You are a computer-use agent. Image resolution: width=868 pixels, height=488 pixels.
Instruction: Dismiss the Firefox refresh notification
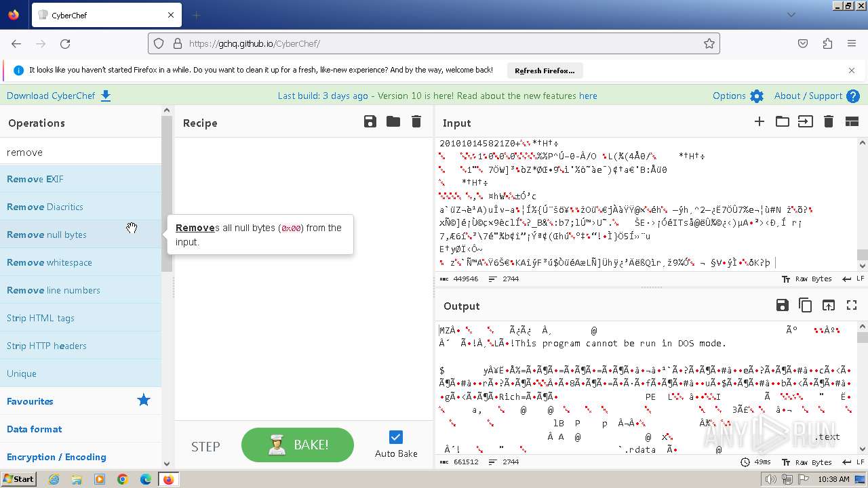click(852, 70)
